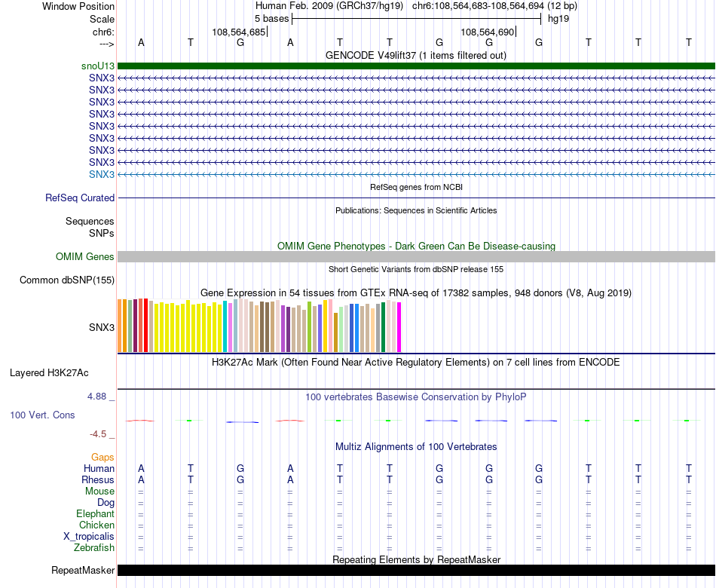Viewport: 716px width, 588px height.
Task: Click the "Sequences" track label
Action: tap(90, 221)
